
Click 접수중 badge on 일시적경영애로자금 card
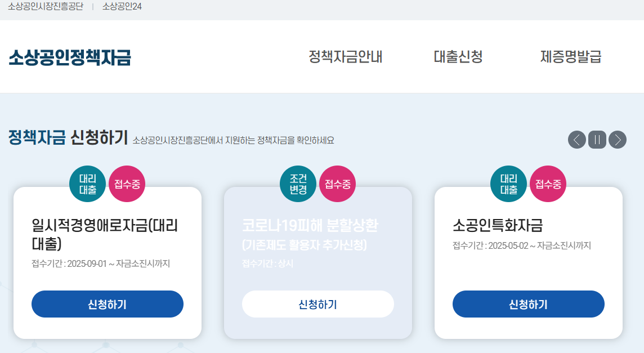127,184
